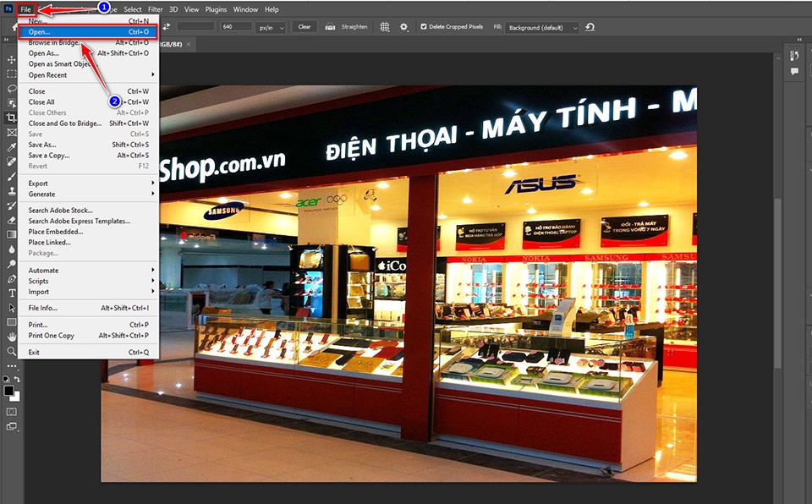Select the Eyedropper tool
Image resolution: width=812 pixels, height=504 pixels.
click(11, 147)
